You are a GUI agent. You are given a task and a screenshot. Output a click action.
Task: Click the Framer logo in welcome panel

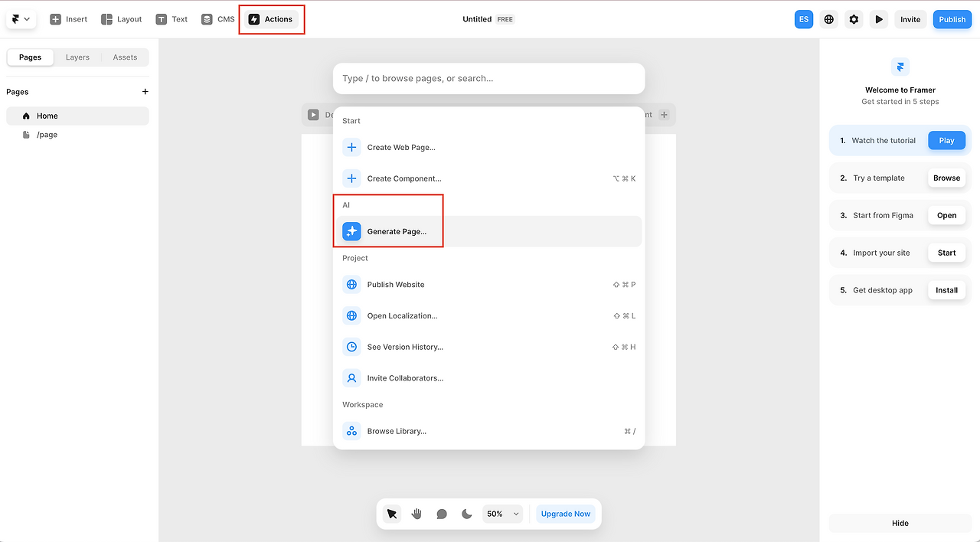(900, 67)
